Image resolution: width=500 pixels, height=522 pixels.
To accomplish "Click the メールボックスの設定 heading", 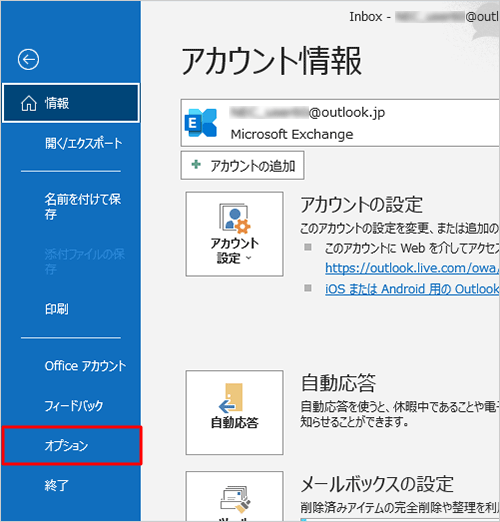I will [x=377, y=484].
